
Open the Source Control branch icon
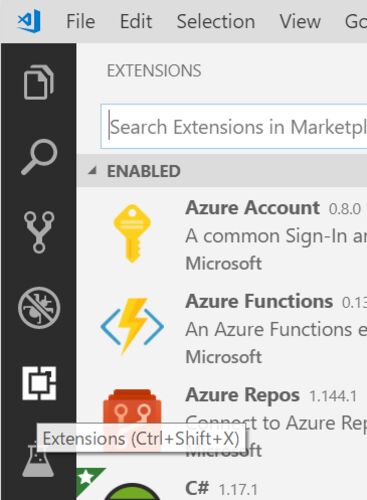pyautogui.click(x=39, y=232)
